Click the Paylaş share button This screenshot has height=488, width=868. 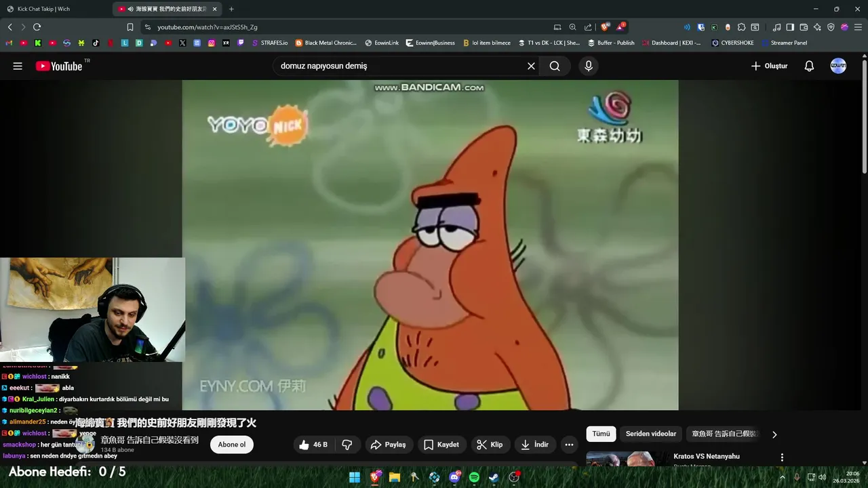(389, 445)
